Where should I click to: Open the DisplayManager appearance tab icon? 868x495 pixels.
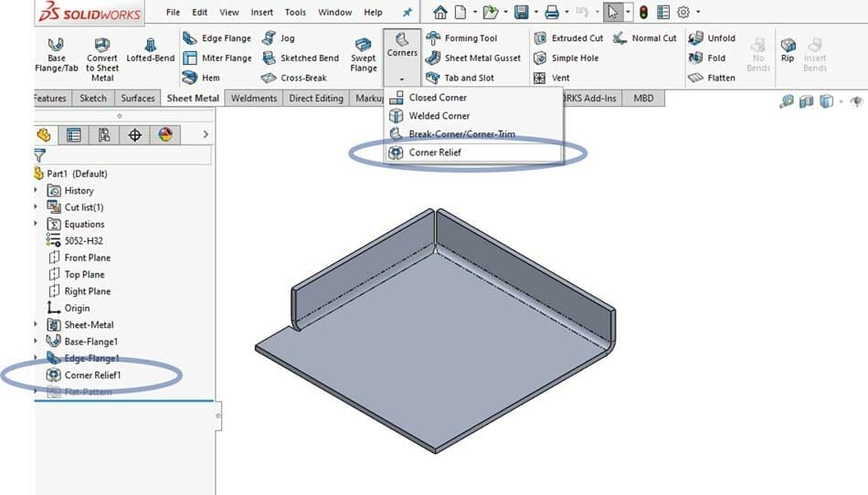point(165,134)
